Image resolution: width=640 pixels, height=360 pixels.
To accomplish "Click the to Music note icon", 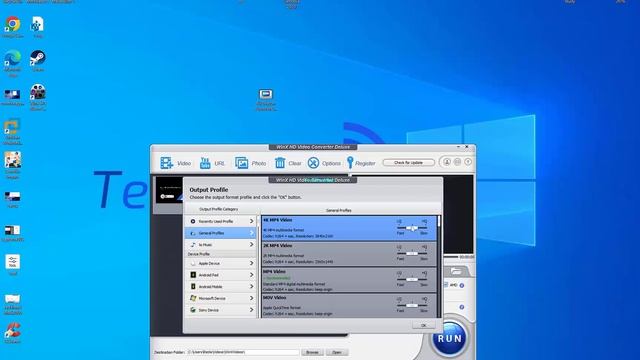I will 193,244.
